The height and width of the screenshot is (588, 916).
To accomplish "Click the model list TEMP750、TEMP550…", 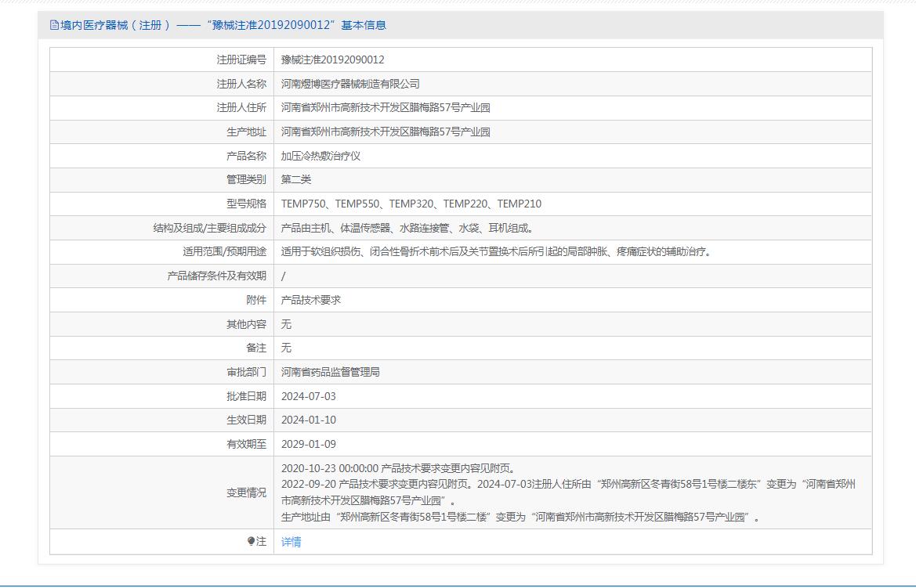I will tap(411, 204).
